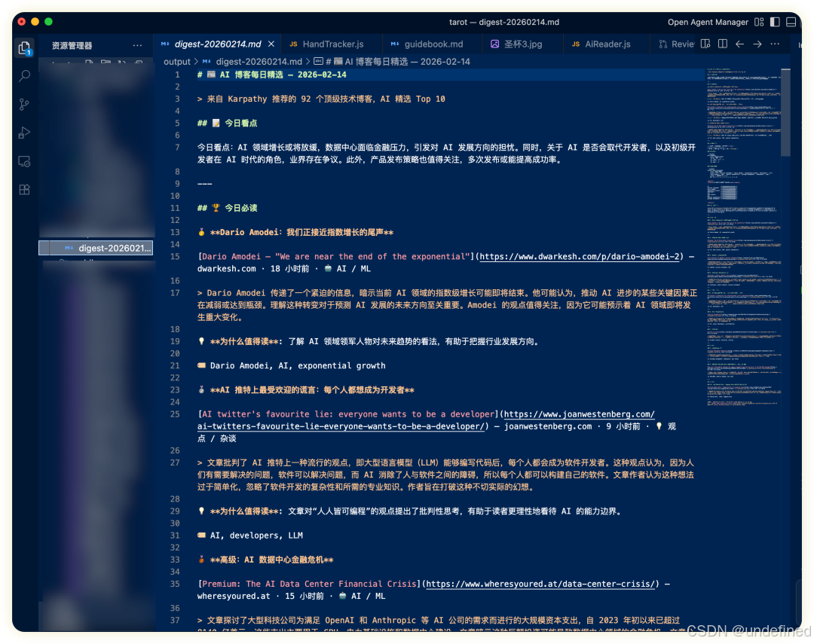
Task: Open explorer panel more actions menu
Action: tap(138, 45)
